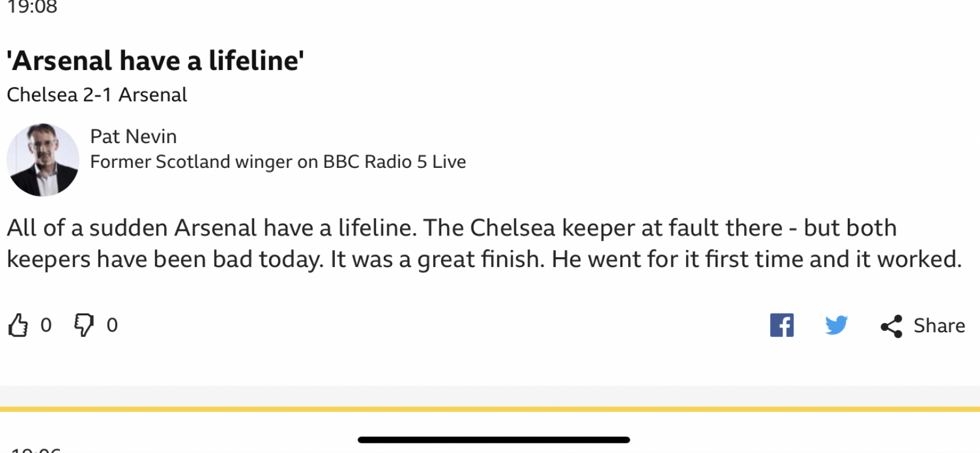The width and height of the screenshot is (980, 453).
Task: Tap the 19:08 timestamp
Action: pyautogui.click(x=32, y=7)
